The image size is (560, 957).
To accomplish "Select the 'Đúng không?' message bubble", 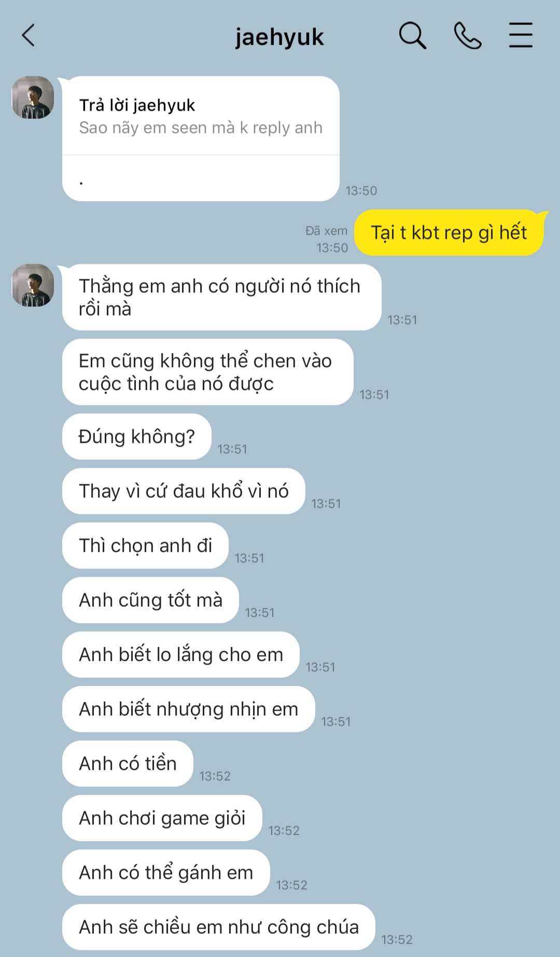I will tap(137, 436).
